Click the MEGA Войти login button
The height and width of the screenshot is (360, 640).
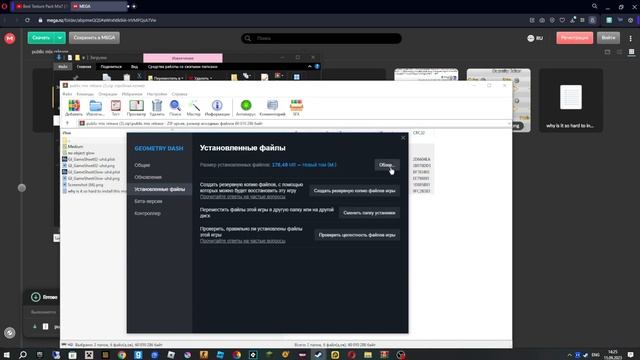608,38
